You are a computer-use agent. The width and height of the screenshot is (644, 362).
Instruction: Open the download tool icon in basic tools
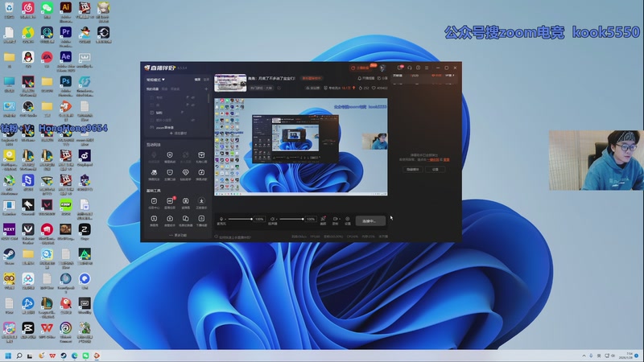(x=201, y=201)
